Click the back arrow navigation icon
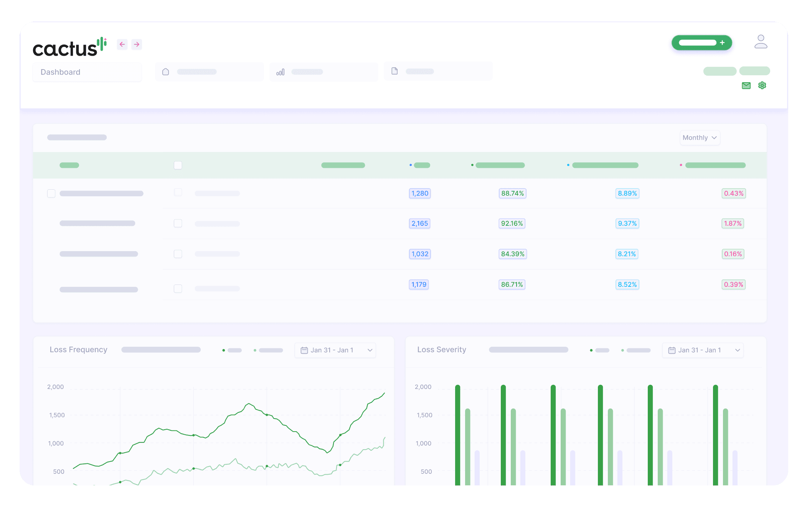Viewport: 812px width, 513px height. point(122,45)
